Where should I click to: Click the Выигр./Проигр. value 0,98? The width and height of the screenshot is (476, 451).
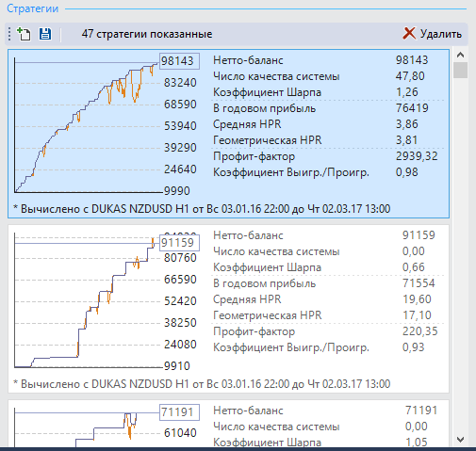[407, 172]
